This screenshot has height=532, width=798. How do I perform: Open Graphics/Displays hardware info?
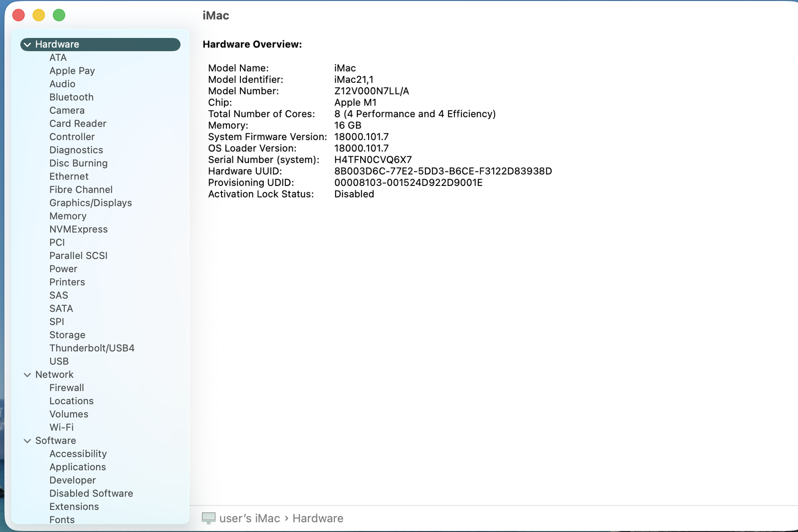point(90,203)
